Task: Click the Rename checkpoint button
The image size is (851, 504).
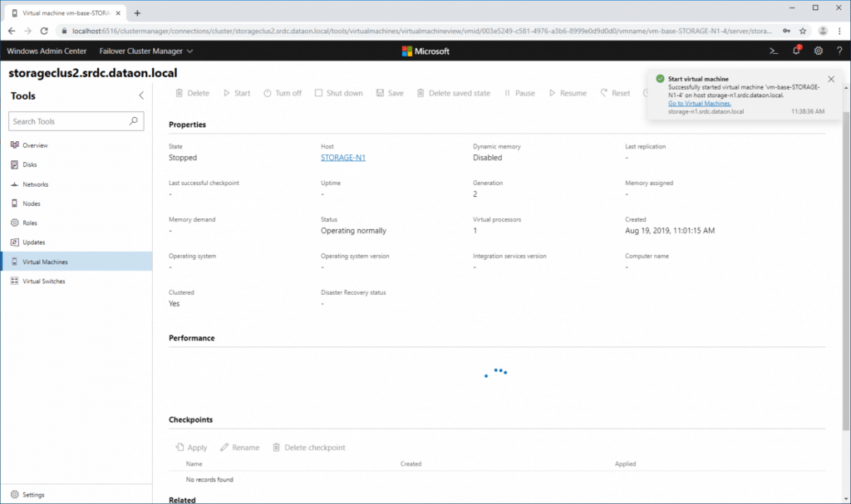Action: pos(239,448)
